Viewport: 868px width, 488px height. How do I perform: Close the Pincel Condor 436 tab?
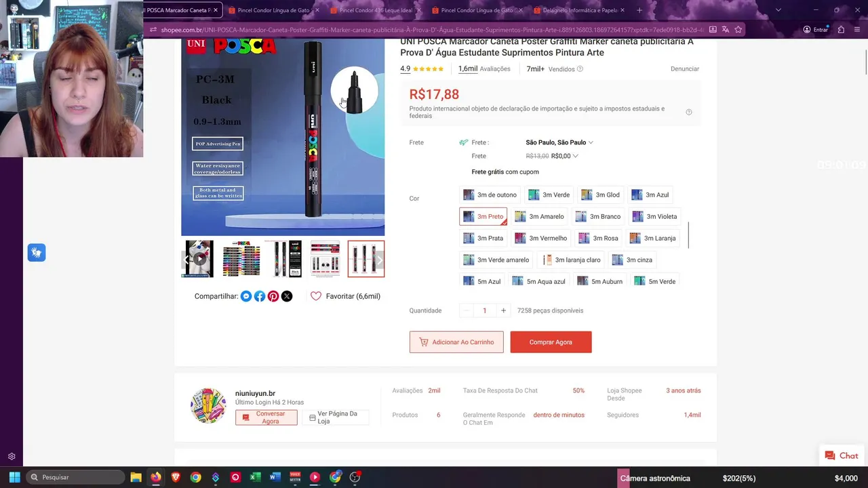coord(418,10)
